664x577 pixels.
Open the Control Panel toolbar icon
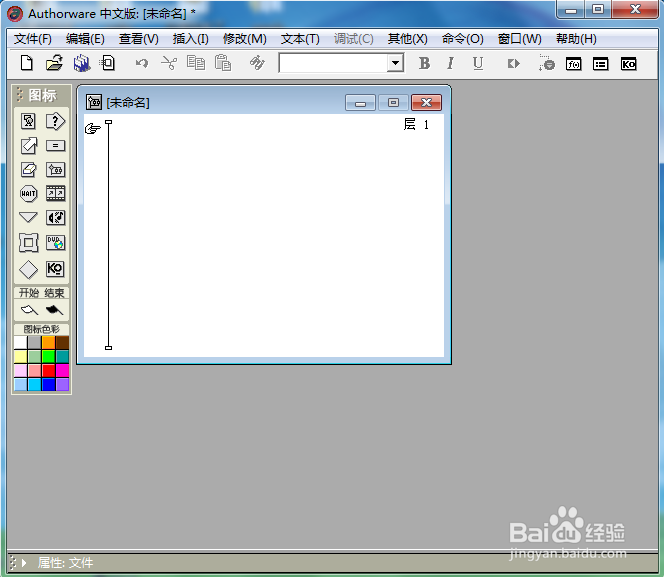click(x=546, y=63)
